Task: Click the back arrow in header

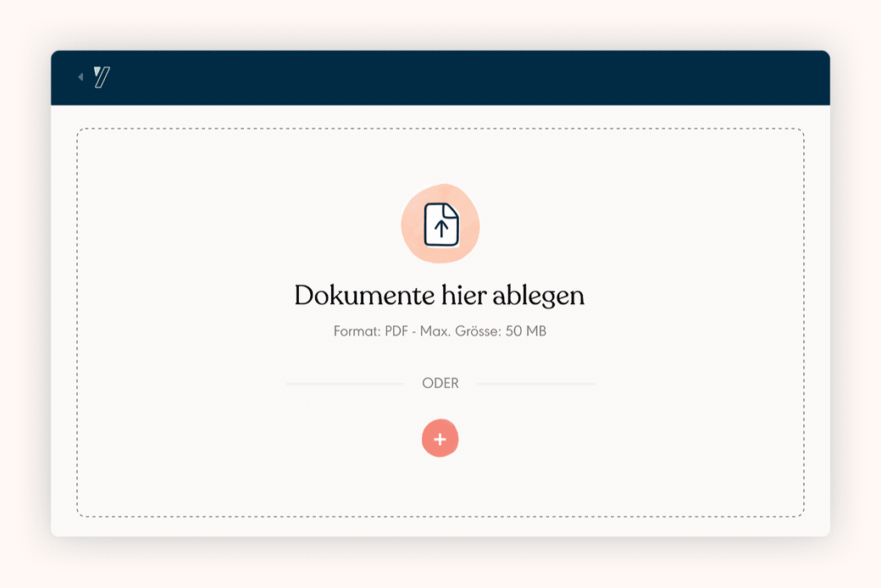Action: tap(80, 77)
